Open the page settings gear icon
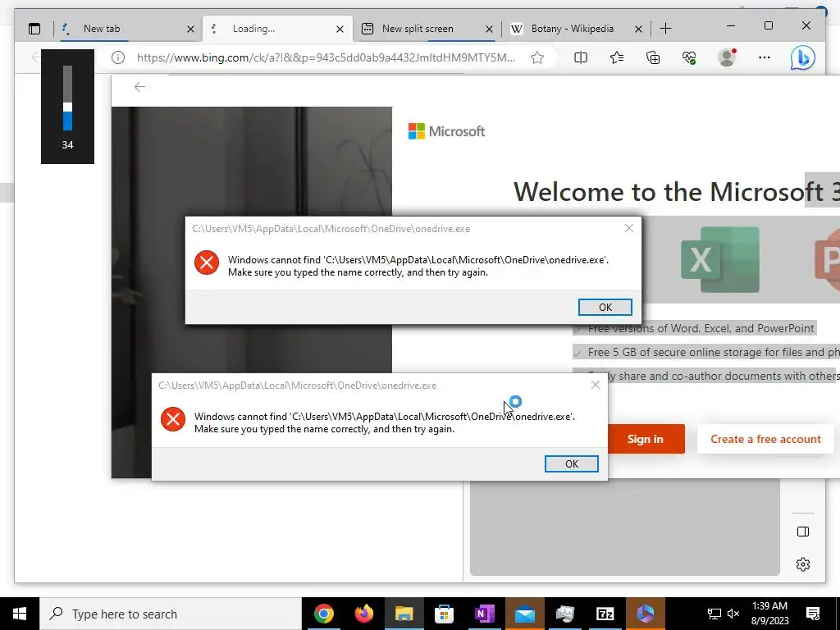 click(x=803, y=564)
